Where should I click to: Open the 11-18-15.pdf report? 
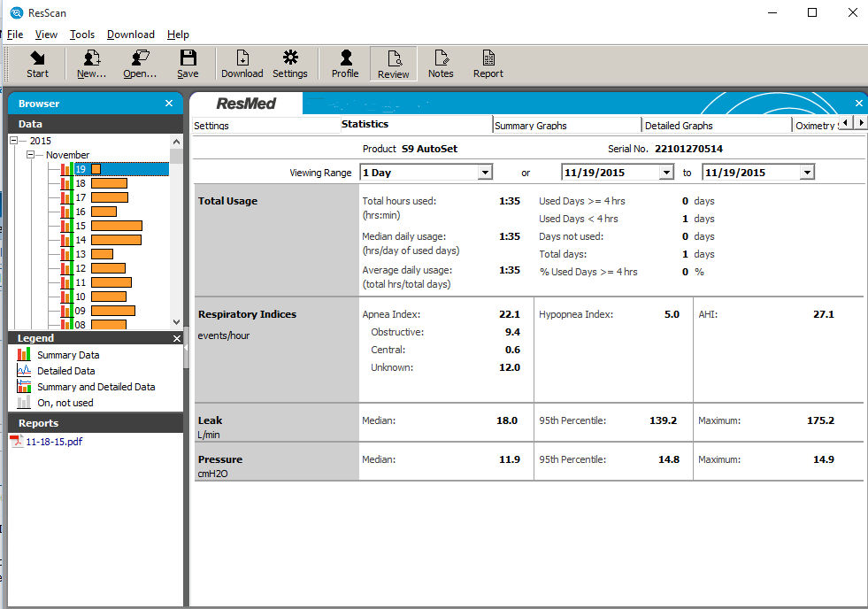click(54, 441)
